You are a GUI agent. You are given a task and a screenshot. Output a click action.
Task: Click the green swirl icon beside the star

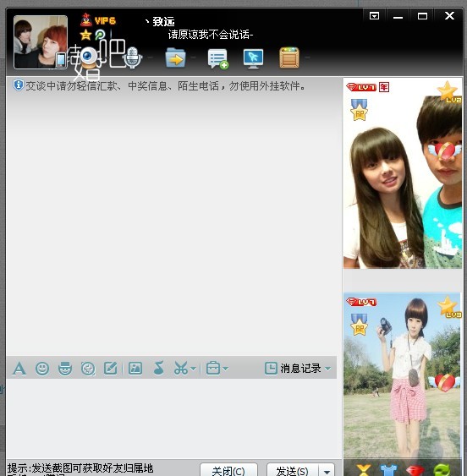100,35
